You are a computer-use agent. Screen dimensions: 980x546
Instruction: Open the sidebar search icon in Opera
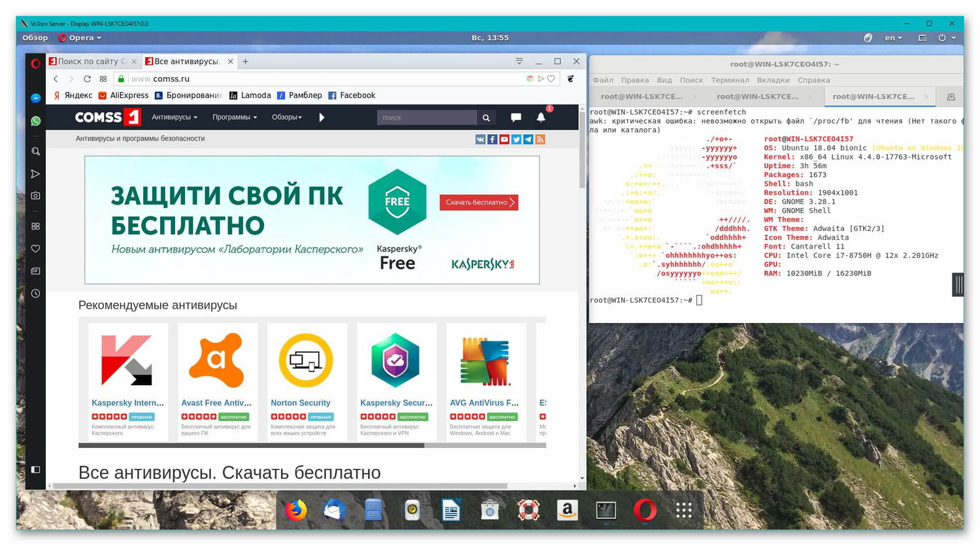point(36,151)
